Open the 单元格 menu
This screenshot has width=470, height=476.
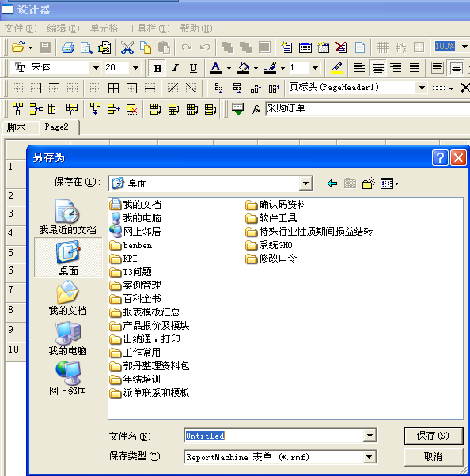(x=104, y=28)
